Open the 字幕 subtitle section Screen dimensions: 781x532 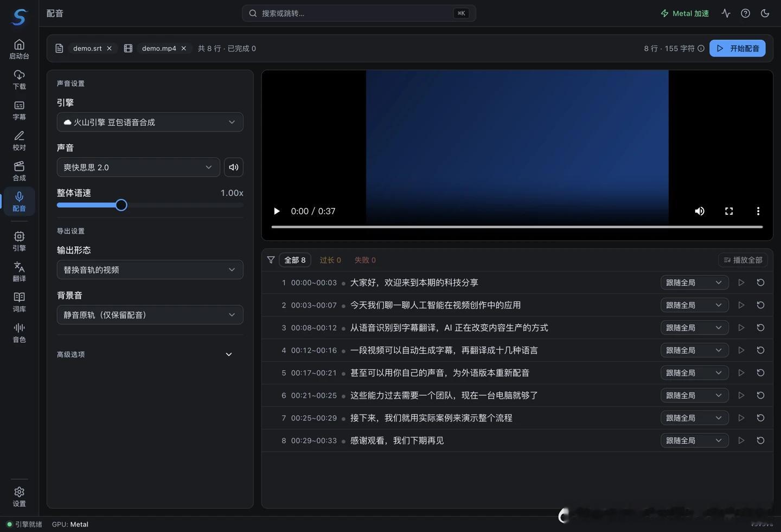(19, 110)
